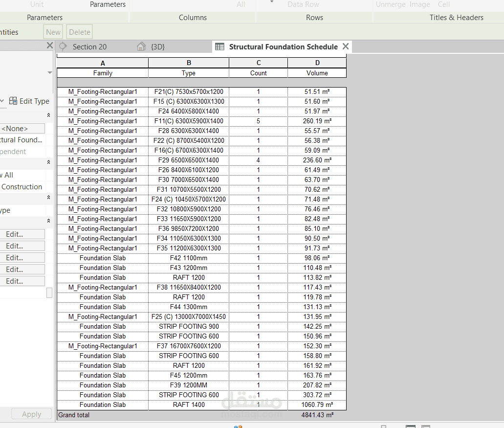Viewport: 504px width, 428px height.
Task: Click the properties panel scrollbar thumb
Action: 49,293
